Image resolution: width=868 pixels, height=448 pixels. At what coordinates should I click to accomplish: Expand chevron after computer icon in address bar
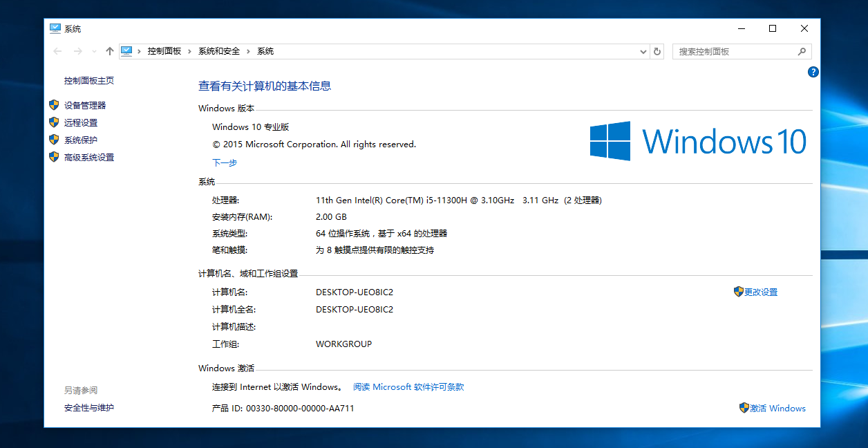click(x=140, y=51)
